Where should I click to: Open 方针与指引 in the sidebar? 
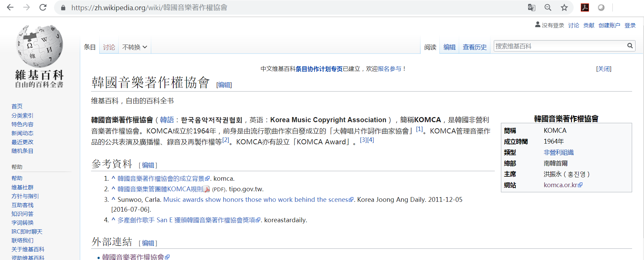tap(25, 196)
